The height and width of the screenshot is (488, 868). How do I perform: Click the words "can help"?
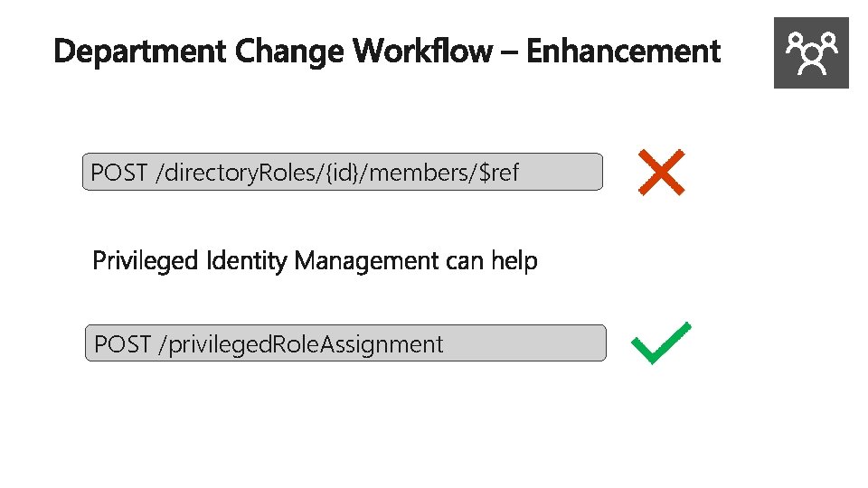(492, 261)
